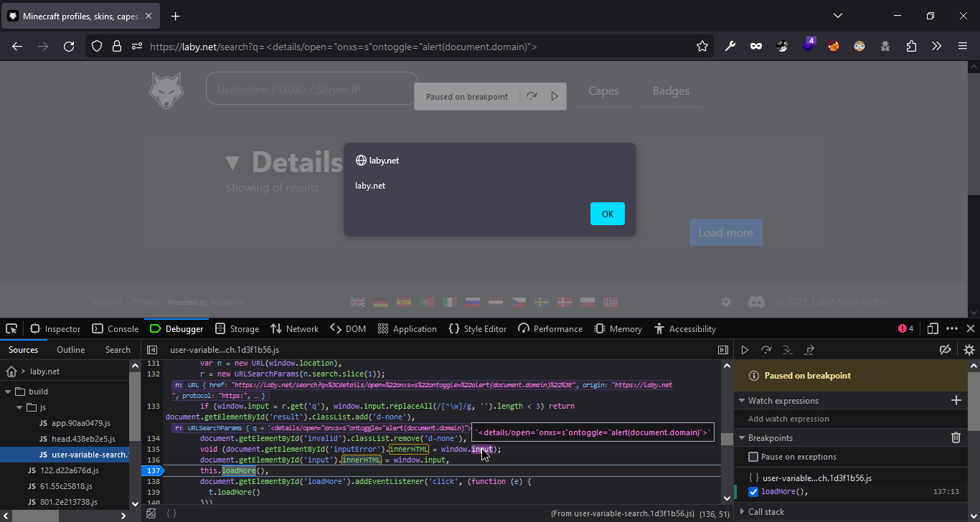Click the Username / UUID / Server IP field

[x=312, y=90]
